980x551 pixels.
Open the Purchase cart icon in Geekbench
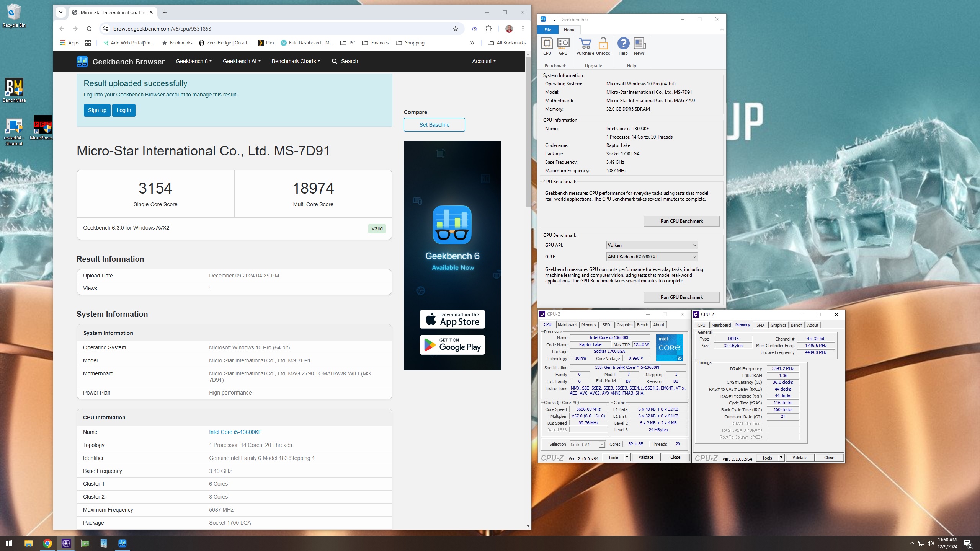[x=585, y=46]
